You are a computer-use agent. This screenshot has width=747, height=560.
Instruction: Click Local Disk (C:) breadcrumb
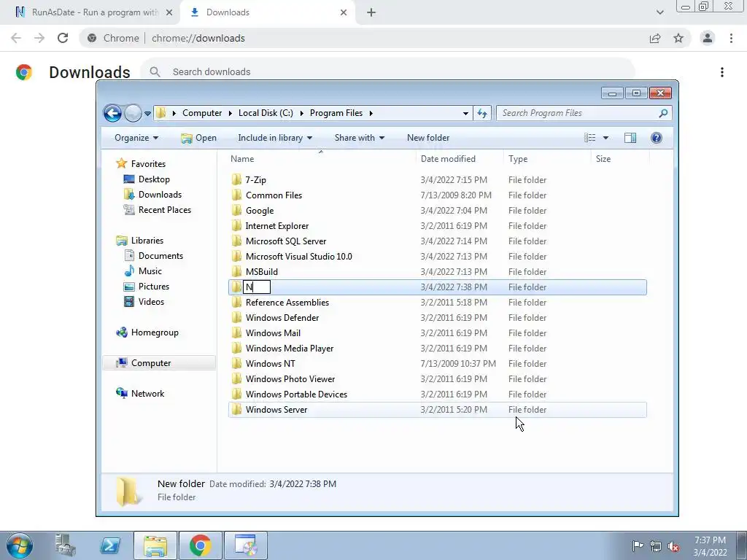point(266,113)
